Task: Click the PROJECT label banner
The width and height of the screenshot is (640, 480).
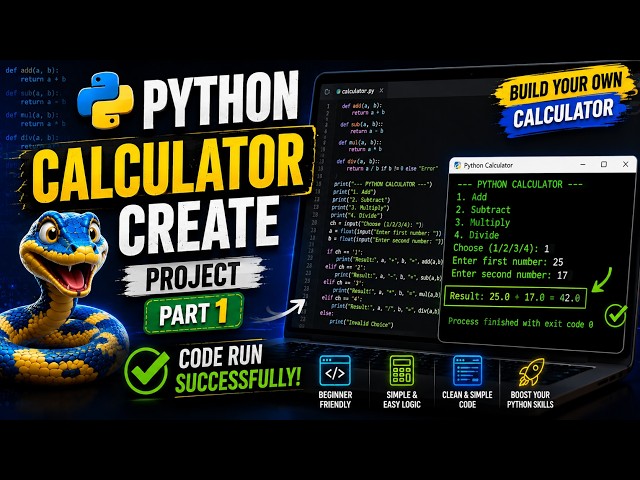Action: (193, 275)
